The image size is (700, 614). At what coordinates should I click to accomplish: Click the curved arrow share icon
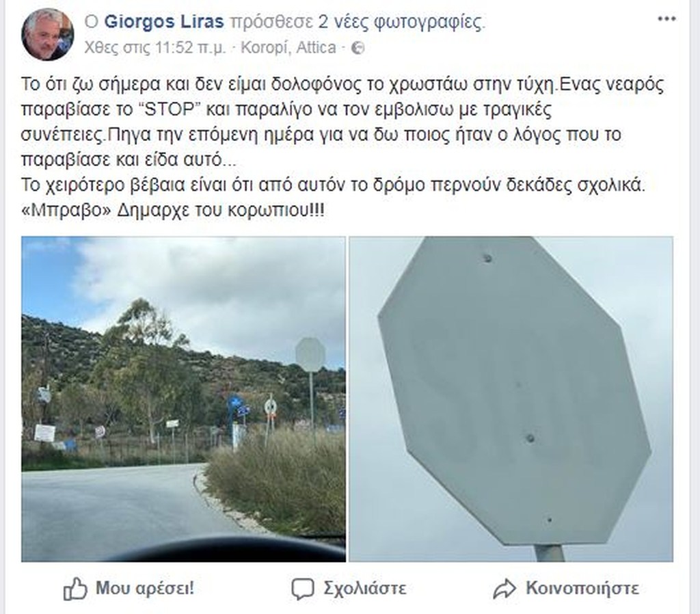504,589
